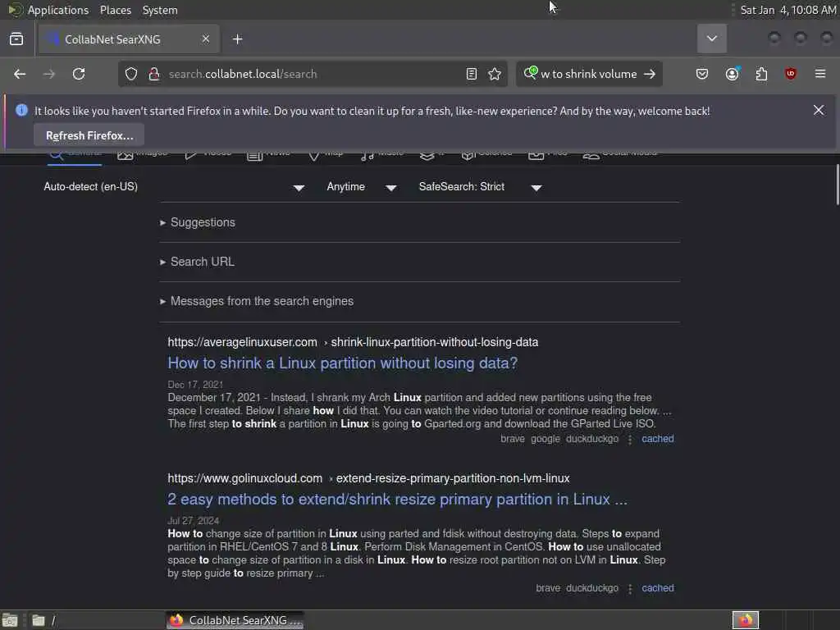Open a new tab with plus
The image size is (840, 630).
click(238, 39)
